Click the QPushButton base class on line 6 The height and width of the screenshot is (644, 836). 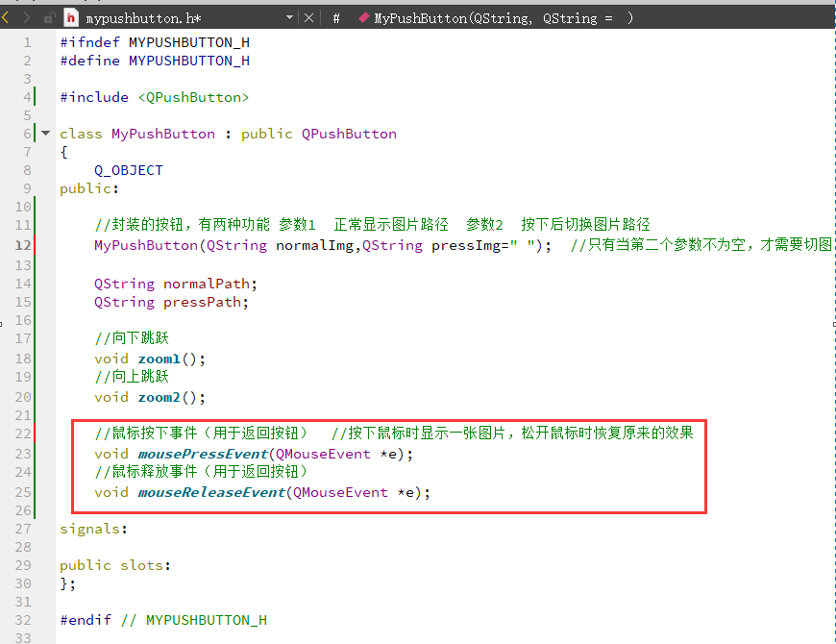coord(349,134)
